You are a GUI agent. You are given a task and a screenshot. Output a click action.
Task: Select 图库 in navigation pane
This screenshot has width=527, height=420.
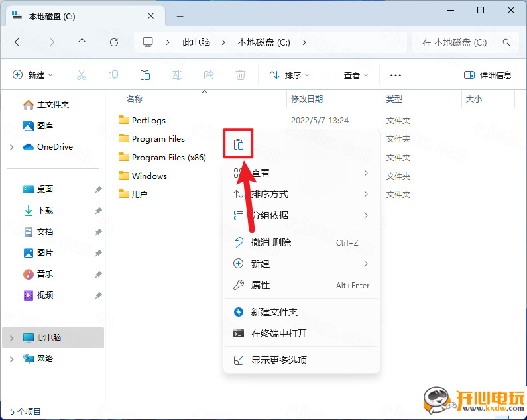(38, 125)
